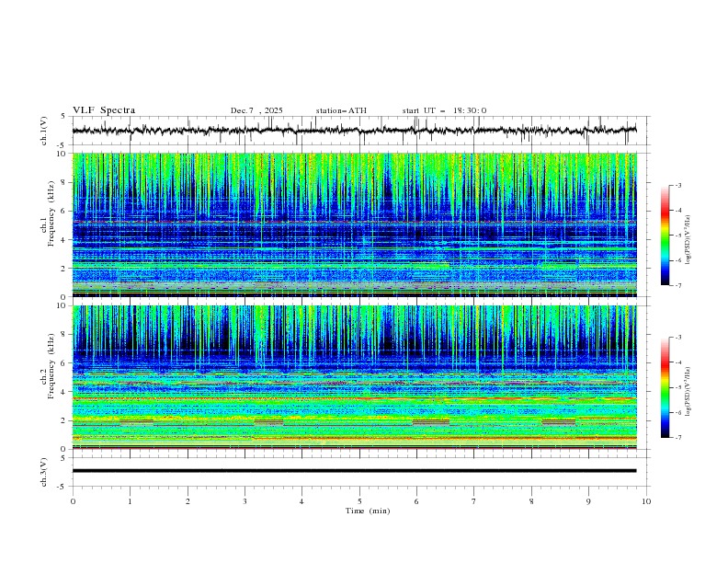Click the 4 kHz tick label on ch.1 spectrogram
Viewport: 728px width, 563px height.
point(63,240)
